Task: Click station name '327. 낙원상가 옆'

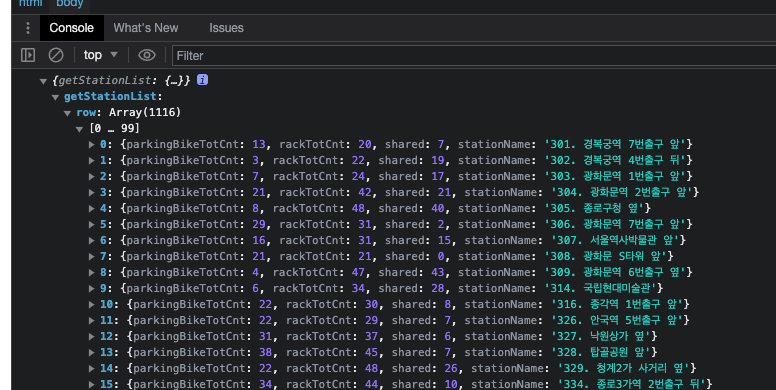Action: (600, 336)
